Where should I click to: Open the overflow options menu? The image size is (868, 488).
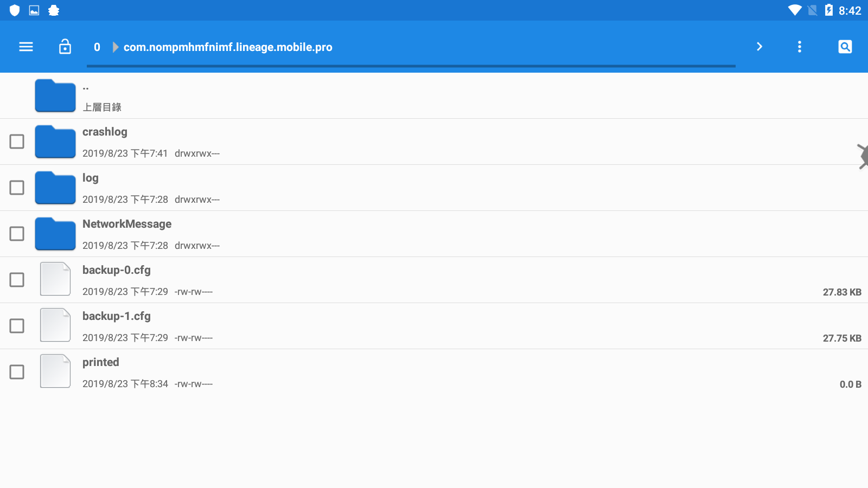(x=800, y=47)
